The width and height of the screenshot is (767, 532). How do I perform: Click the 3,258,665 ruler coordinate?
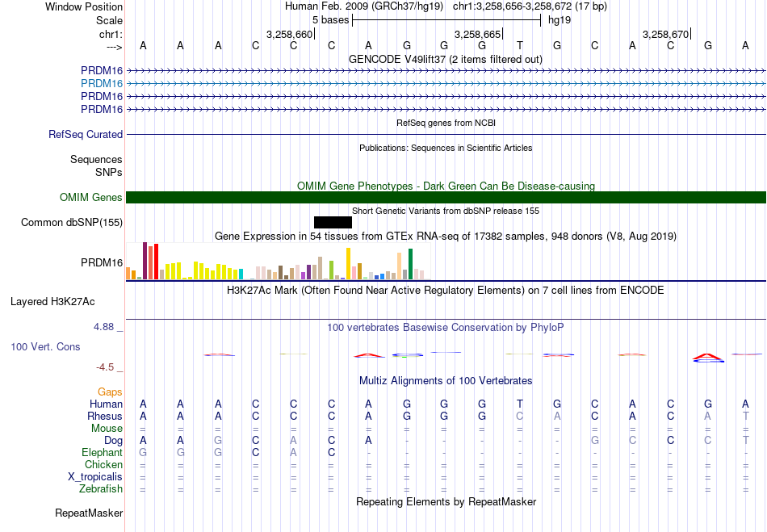[x=477, y=34]
